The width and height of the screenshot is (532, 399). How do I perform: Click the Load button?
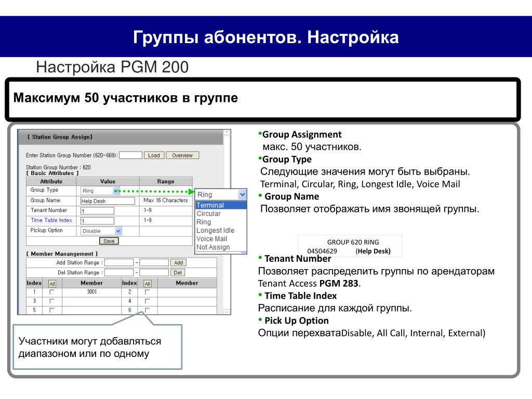click(x=154, y=155)
